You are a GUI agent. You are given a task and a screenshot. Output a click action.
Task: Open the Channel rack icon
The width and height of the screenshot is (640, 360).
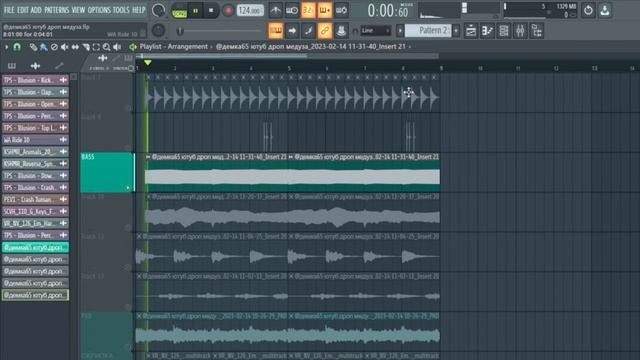pyautogui.click(x=504, y=31)
